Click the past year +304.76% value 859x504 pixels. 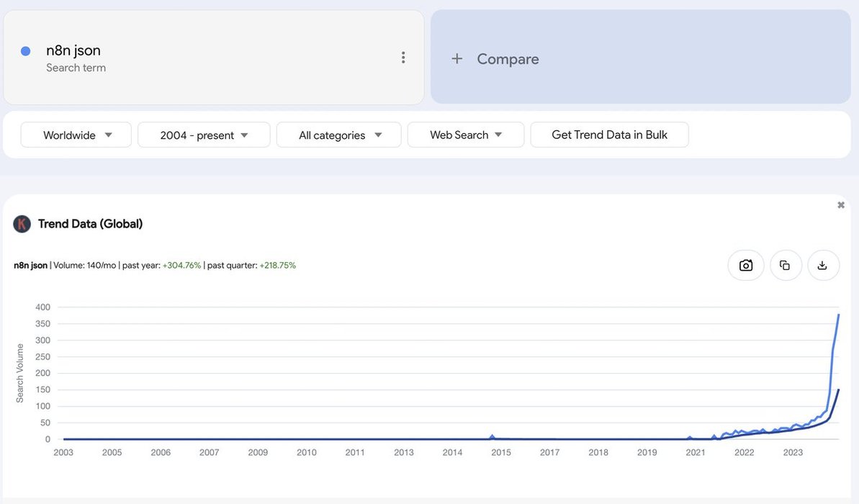click(181, 266)
